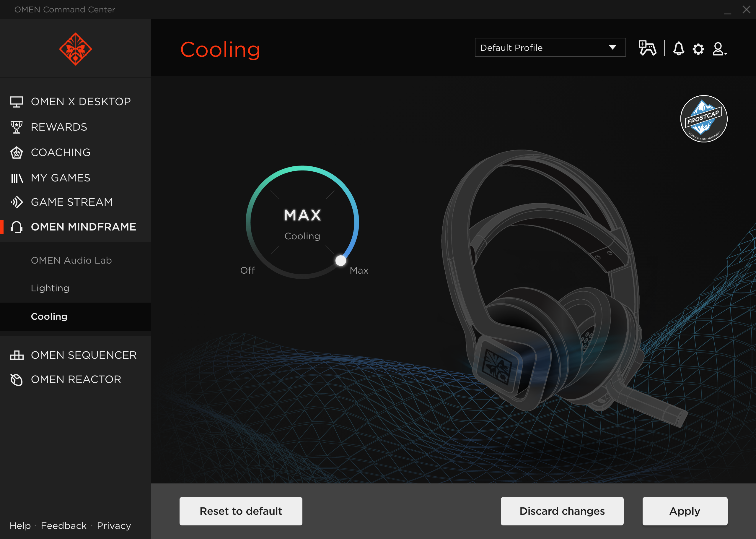756x539 pixels.
Task: Click Discard changes
Action: [562, 511]
